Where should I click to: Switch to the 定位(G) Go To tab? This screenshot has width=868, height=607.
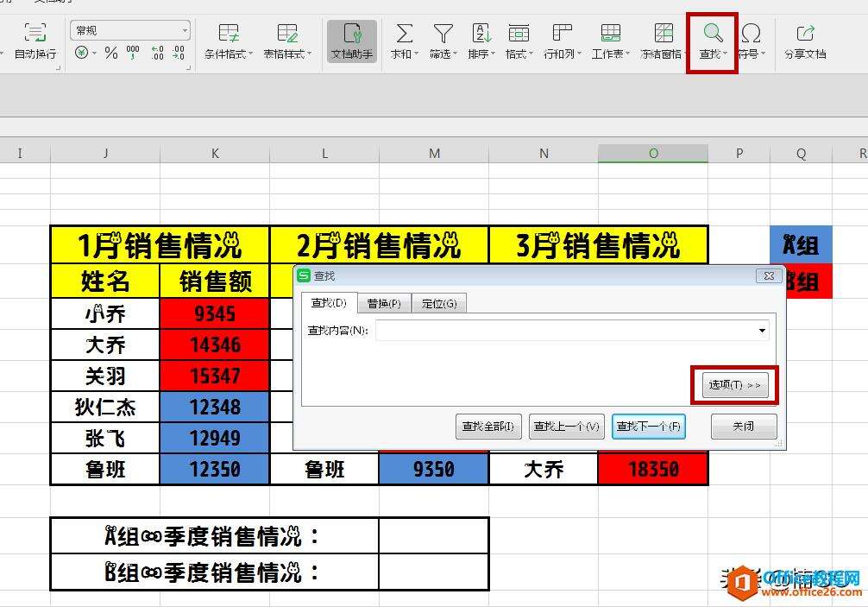tap(439, 304)
